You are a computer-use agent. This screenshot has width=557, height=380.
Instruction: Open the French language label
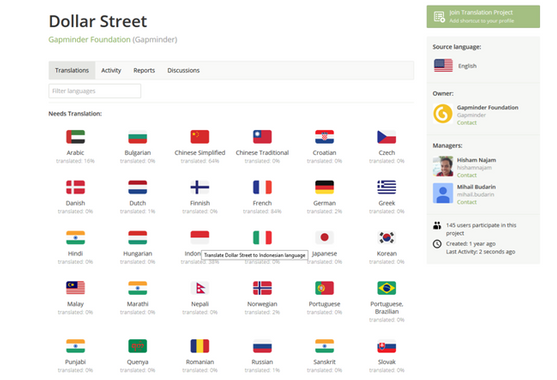[x=262, y=203]
